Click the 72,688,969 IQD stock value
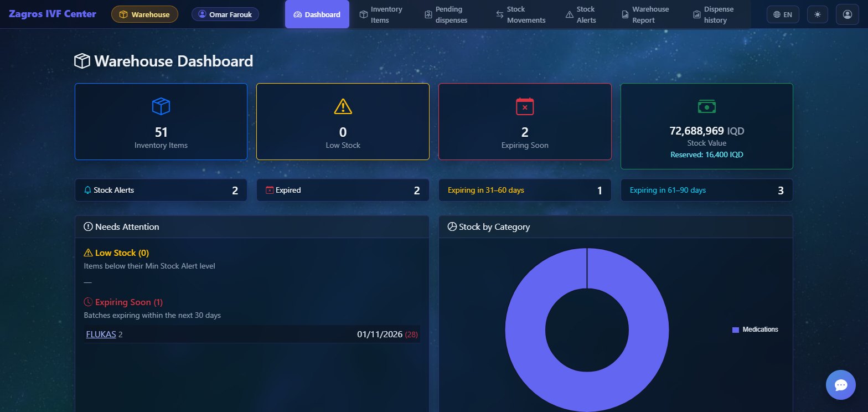This screenshot has width=868, height=412. click(706, 131)
